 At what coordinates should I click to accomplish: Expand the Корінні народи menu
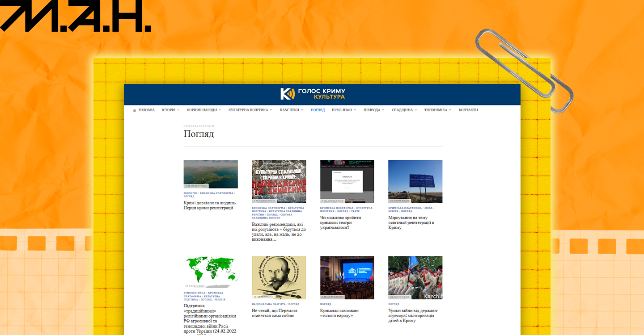pos(204,110)
